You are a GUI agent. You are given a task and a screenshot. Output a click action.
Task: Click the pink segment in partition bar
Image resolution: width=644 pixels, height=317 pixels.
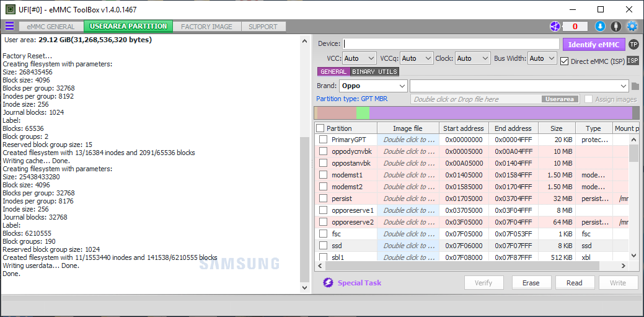coord(337,113)
